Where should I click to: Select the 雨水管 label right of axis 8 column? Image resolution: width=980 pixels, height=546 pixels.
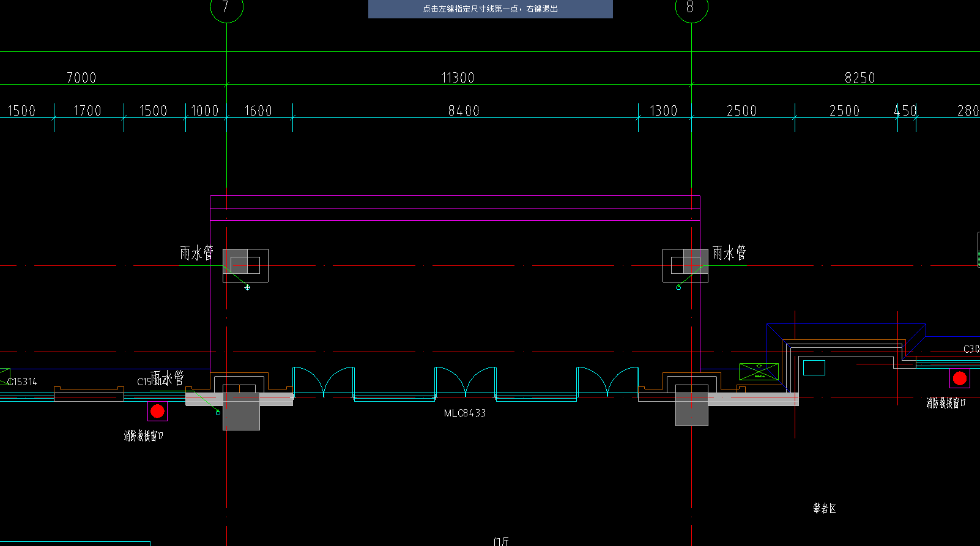pos(729,253)
